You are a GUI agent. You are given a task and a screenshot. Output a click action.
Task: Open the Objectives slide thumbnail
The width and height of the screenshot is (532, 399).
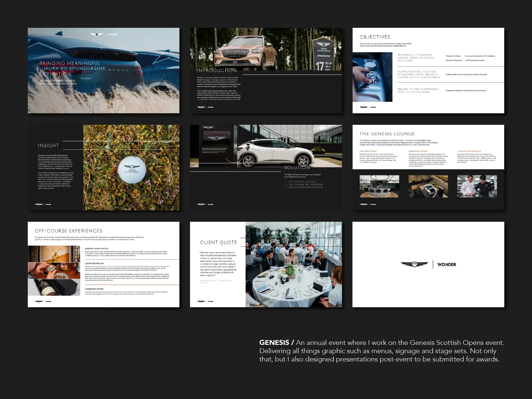pyautogui.click(x=428, y=70)
